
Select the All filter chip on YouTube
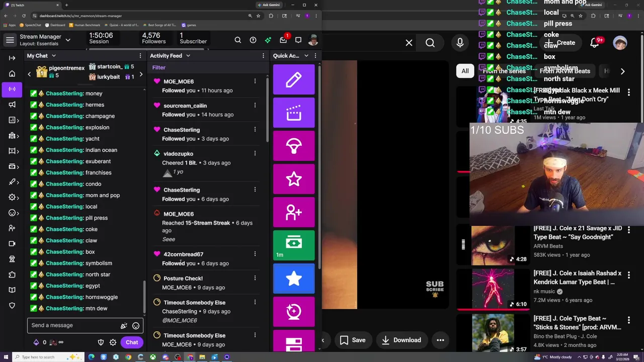[x=465, y=71]
